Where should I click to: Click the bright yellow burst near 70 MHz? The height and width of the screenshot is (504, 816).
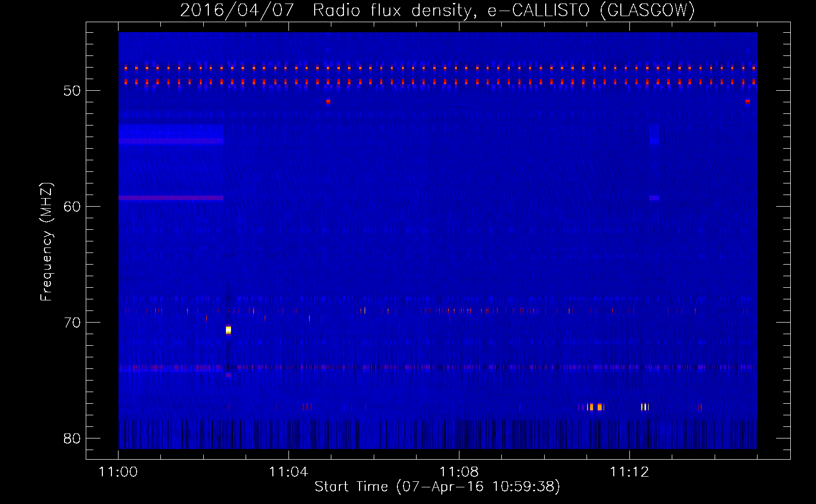[228, 330]
